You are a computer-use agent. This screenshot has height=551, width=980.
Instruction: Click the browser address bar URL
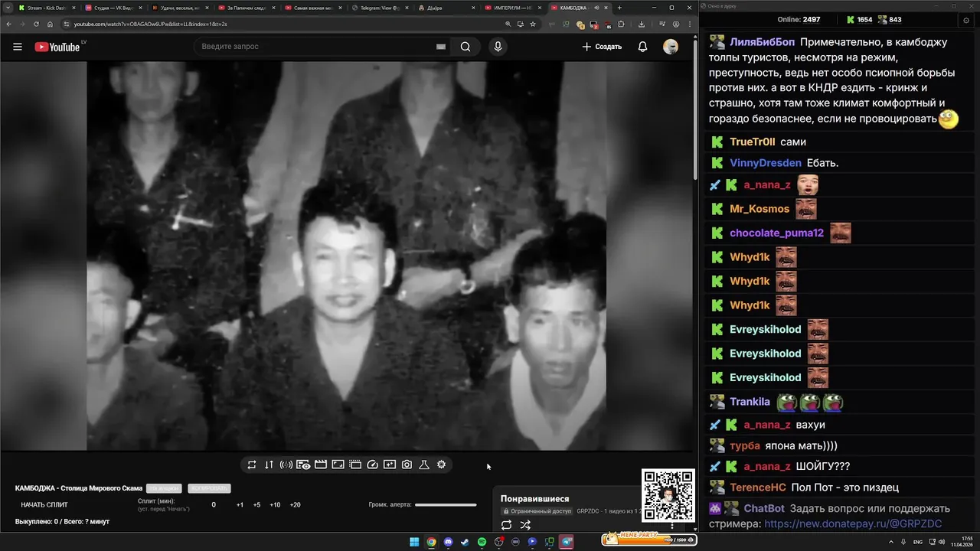[150, 24]
